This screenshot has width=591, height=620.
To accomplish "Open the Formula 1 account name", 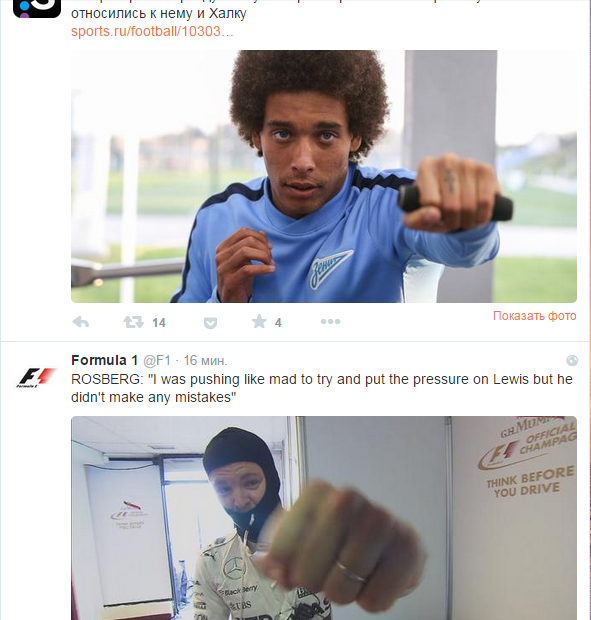I will (x=105, y=360).
